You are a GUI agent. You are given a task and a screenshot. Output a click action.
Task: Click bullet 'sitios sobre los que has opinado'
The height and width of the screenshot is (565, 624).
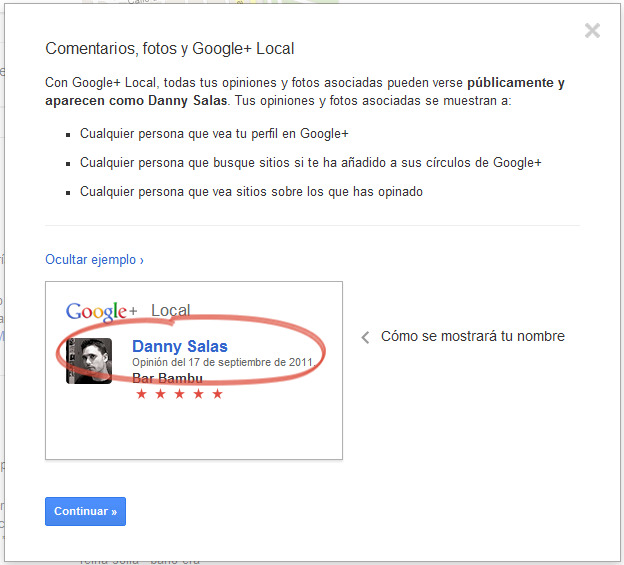coord(251,192)
